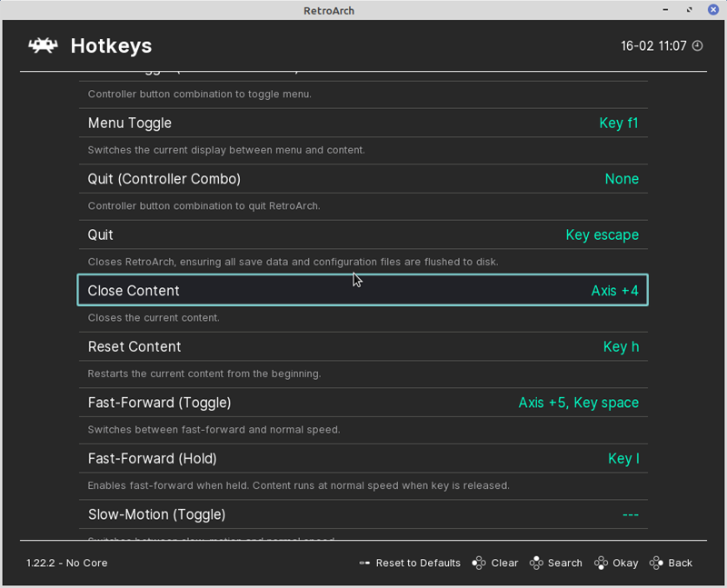727x588 pixels.
Task: Select the Slow-Motion (Toggle) hotkey row
Action: pyautogui.click(x=156, y=514)
